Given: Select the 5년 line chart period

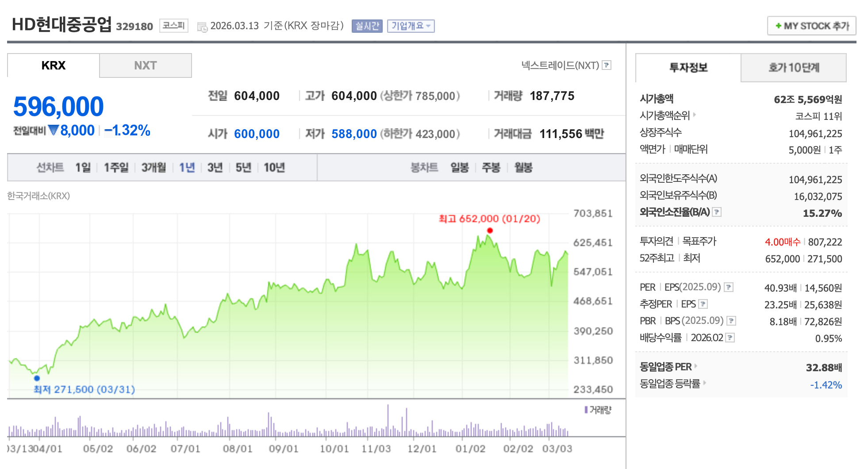Looking at the screenshot, I should (x=243, y=168).
